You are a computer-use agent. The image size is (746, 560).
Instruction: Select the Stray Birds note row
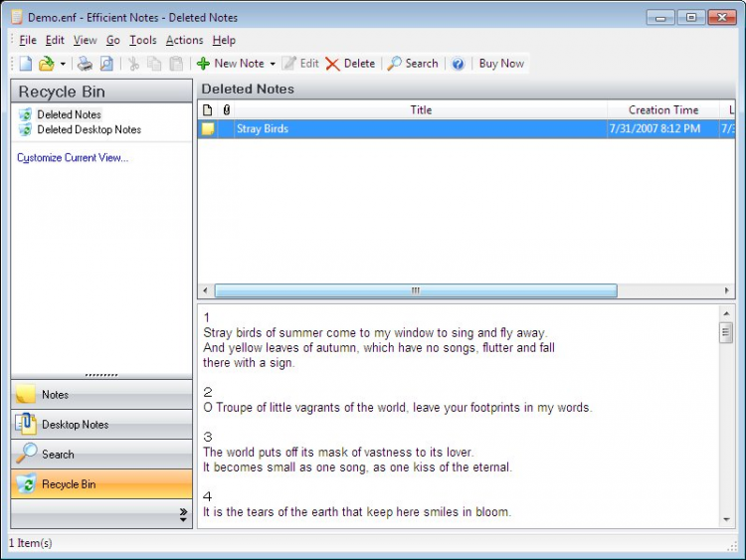[466, 129]
